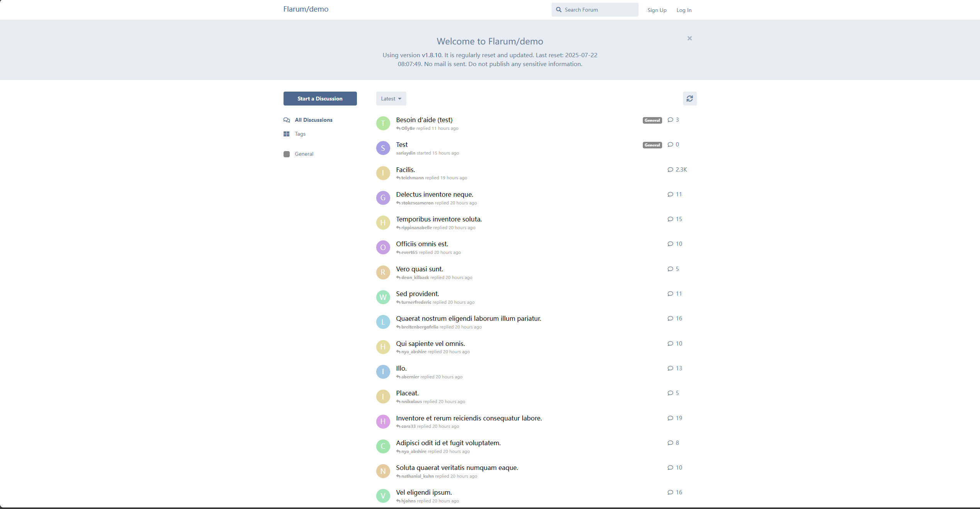This screenshot has width=980, height=509.
Task: Click the G avatar for Delectus inventore neque.
Action: pos(383,198)
